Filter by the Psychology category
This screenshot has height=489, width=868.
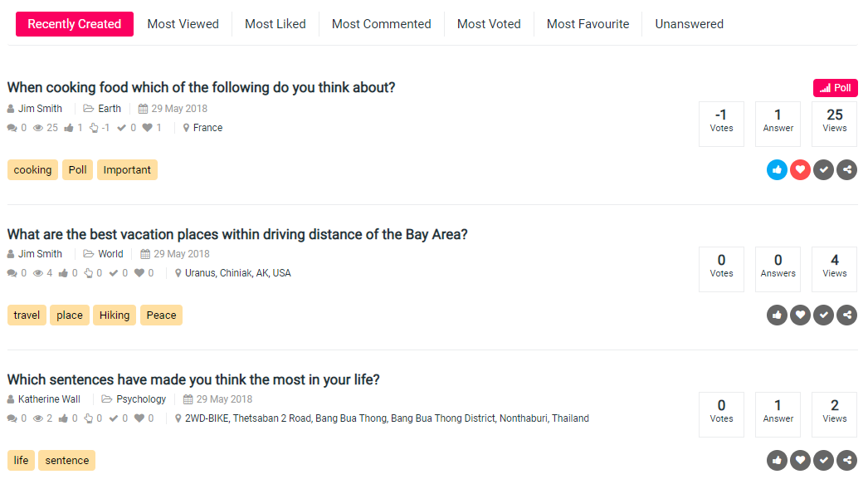(x=141, y=399)
